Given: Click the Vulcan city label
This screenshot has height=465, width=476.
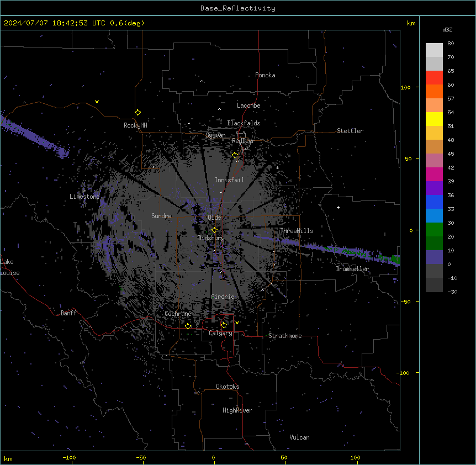Looking at the screenshot, I should click(x=300, y=437).
